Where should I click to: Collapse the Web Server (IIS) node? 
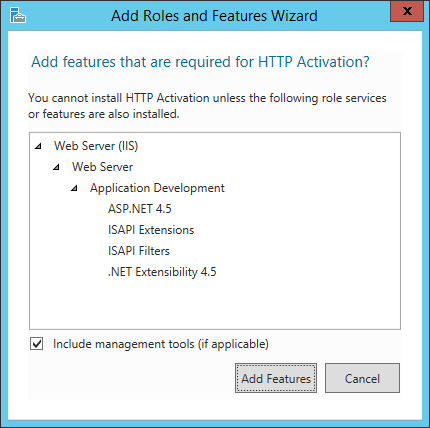point(39,146)
